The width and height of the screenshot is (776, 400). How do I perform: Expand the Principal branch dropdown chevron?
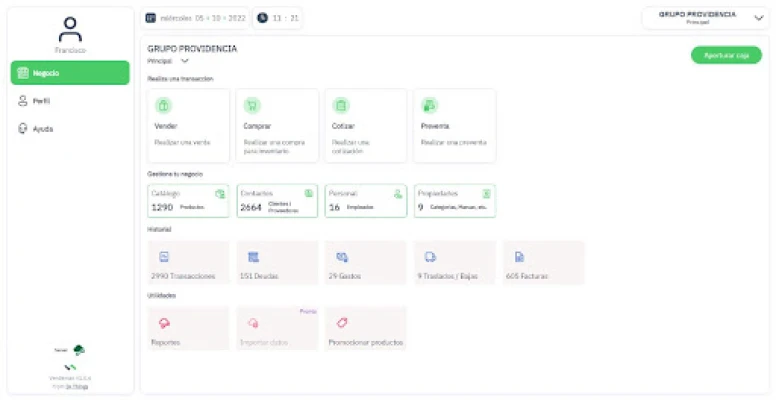coord(185,61)
